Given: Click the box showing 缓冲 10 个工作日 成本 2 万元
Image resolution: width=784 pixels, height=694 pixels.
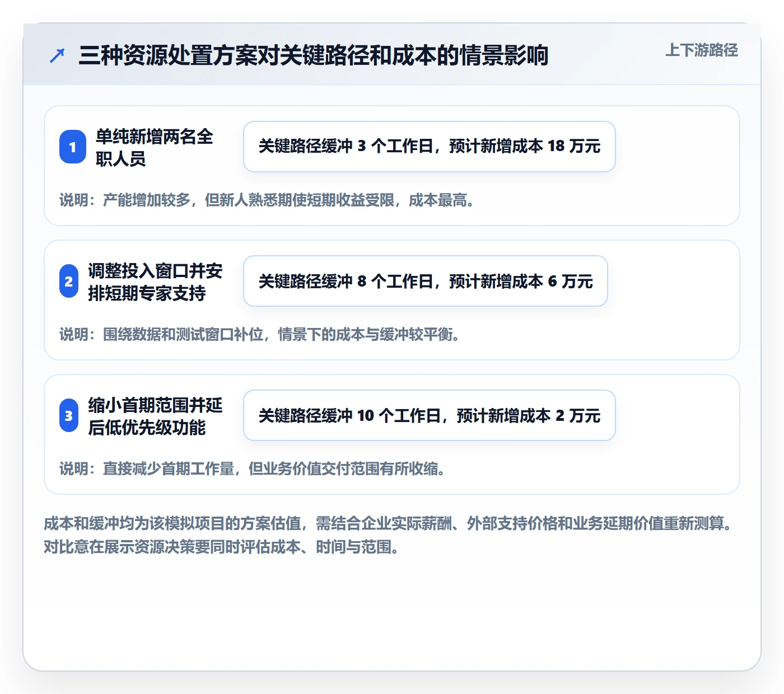Looking at the screenshot, I should tap(430, 415).
